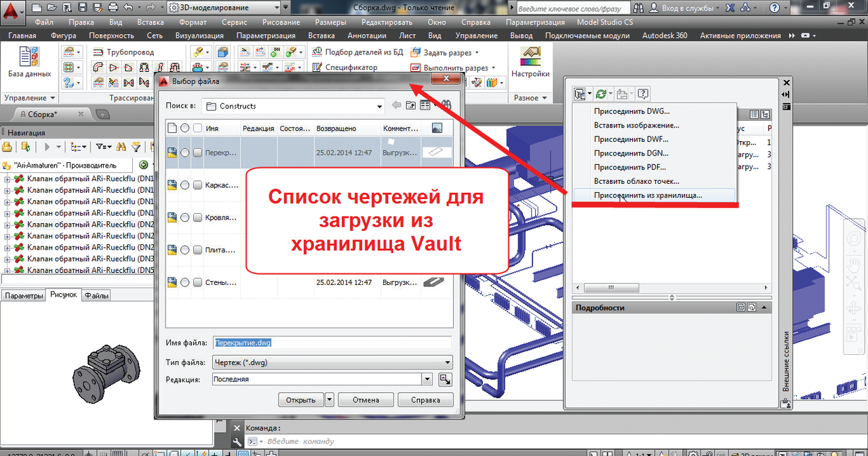Click the Справка button in file dialog
This screenshot has width=868, height=456.
[x=425, y=400]
